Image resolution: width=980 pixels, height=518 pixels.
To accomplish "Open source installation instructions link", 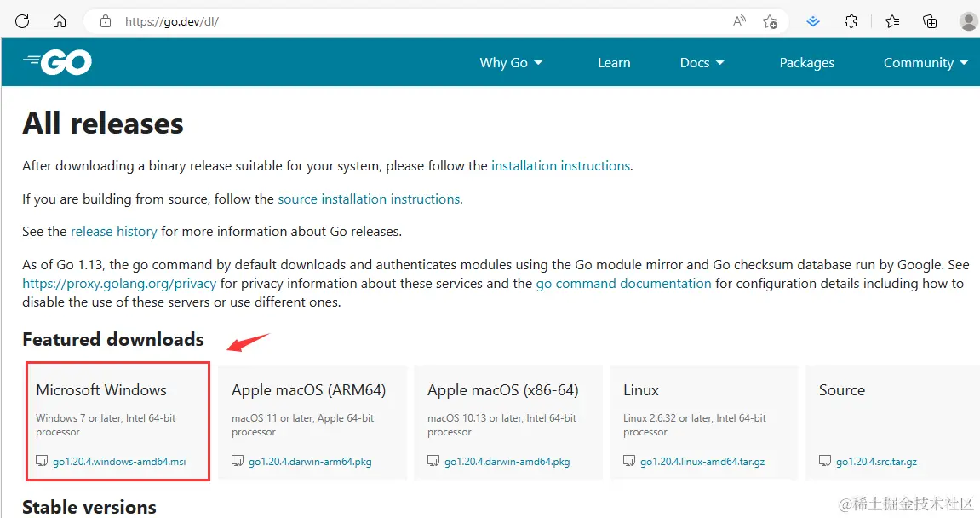I will point(369,199).
